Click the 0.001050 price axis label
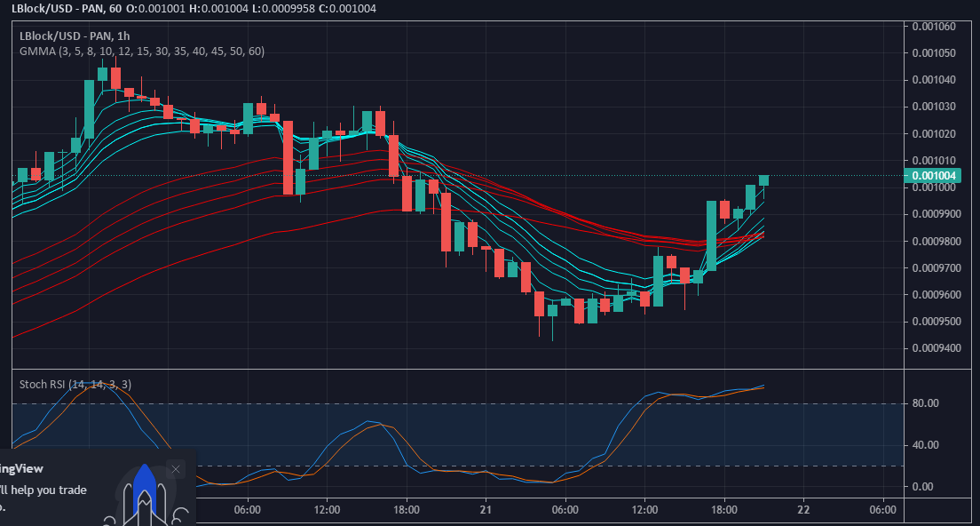The width and height of the screenshot is (980, 526). point(934,53)
